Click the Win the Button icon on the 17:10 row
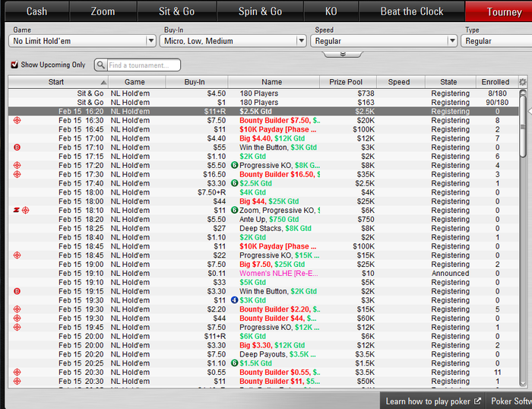Viewport: 532px width, 409px height. [x=17, y=147]
